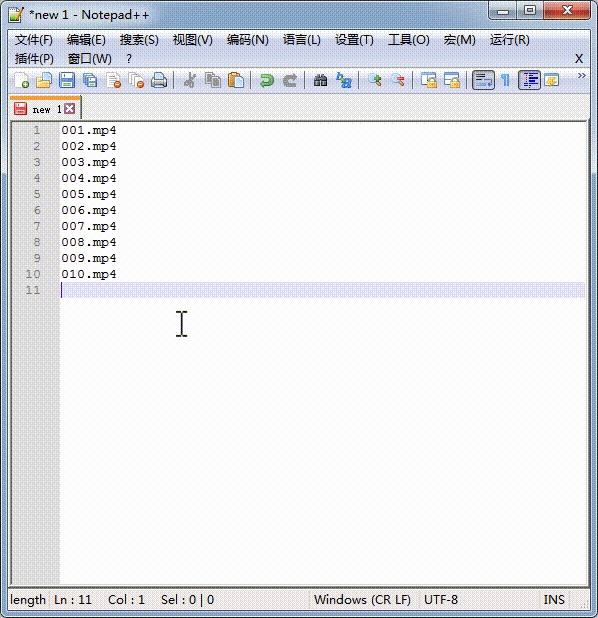Image resolution: width=598 pixels, height=618 pixels.
Task: Click length field in status bar
Action: point(28,599)
